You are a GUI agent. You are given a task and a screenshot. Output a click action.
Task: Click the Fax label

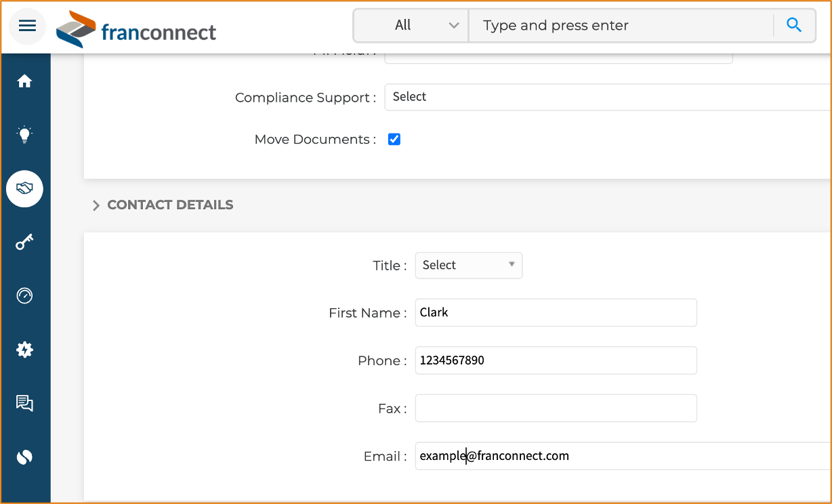click(392, 409)
